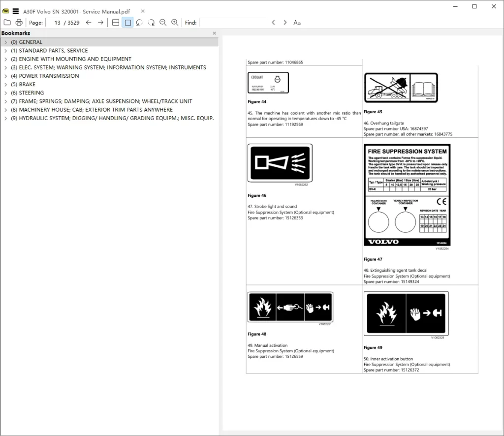The image size is (504, 436).
Task: Go to the previous page arrow
Action: [89, 23]
